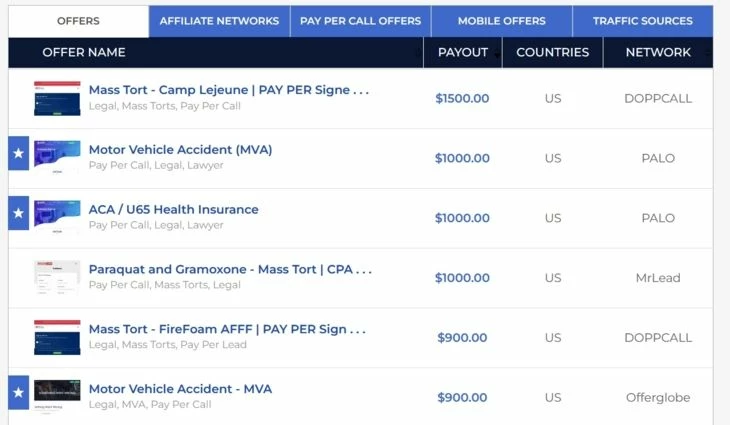Click the star icon beside Motor Vehicle Accident (MVA)
Screen dimensions: 730x425
coord(19,153)
